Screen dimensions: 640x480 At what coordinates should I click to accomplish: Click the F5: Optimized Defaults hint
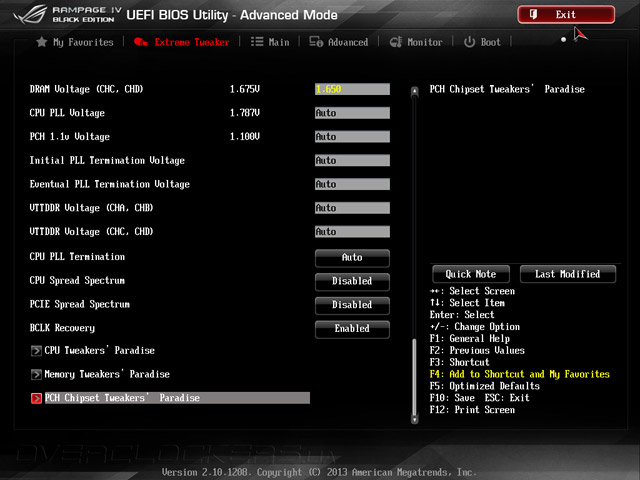click(x=484, y=386)
